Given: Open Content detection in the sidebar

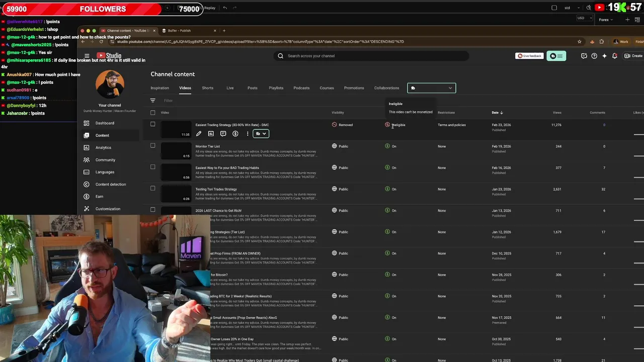Looking at the screenshot, I should coord(111,185).
